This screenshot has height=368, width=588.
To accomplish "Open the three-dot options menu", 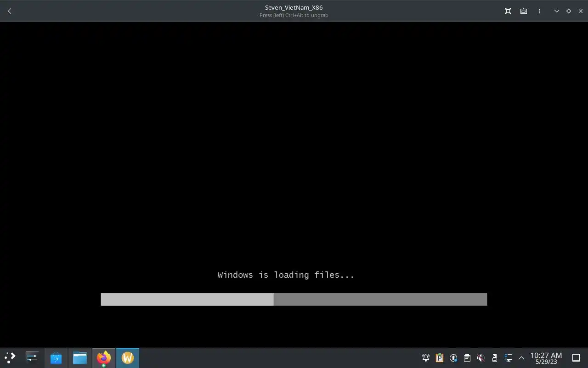I will pyautogui.click(x=539, y=11).
